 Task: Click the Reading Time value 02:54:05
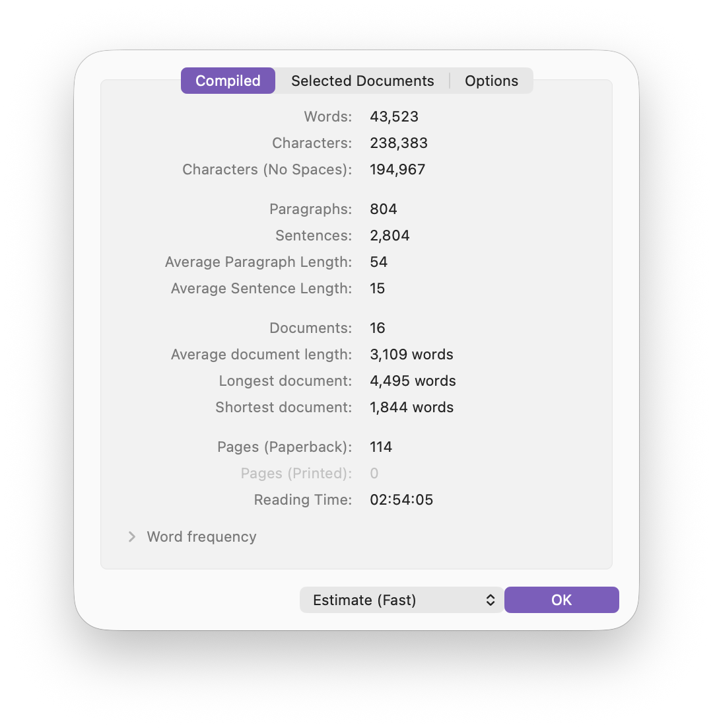tap(401, 500)
